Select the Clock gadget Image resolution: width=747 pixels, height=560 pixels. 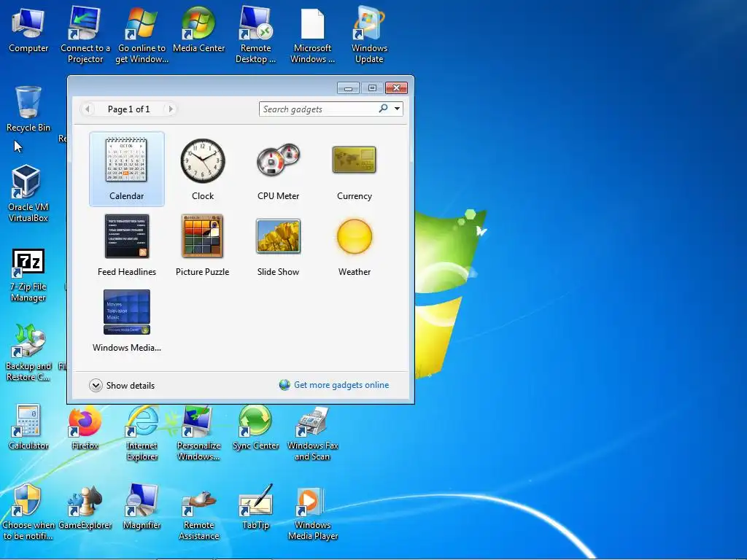coord(203,168)
